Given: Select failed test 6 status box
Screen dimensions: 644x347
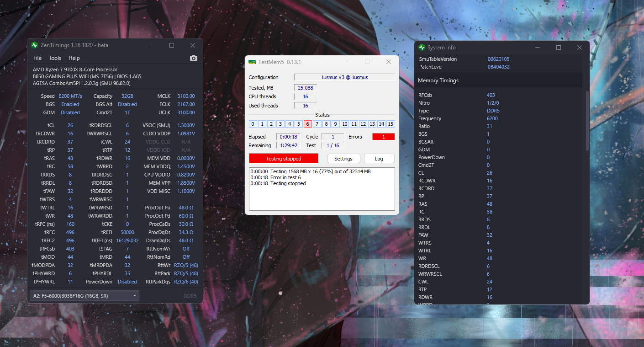Looking at the screenshot, I should (308, 124).
